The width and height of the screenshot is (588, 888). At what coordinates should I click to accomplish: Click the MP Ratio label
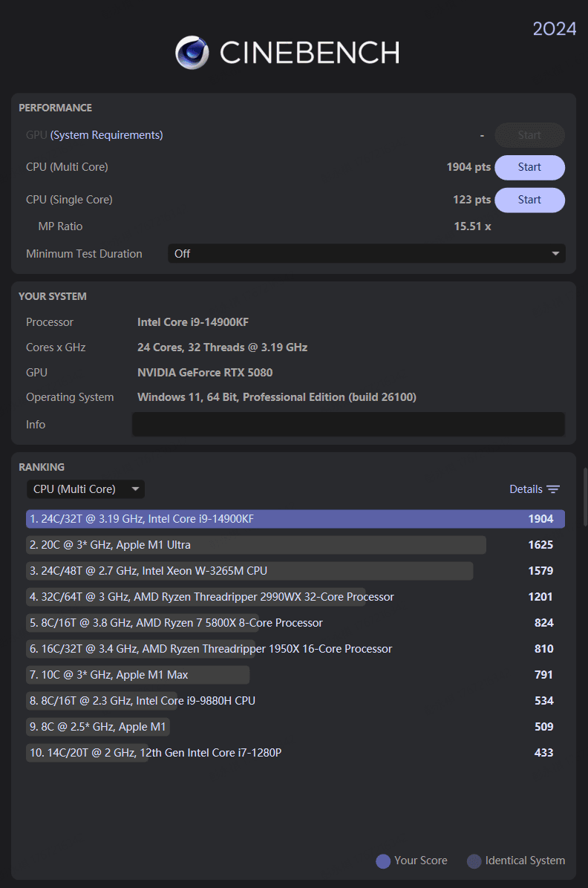(60, 226)
